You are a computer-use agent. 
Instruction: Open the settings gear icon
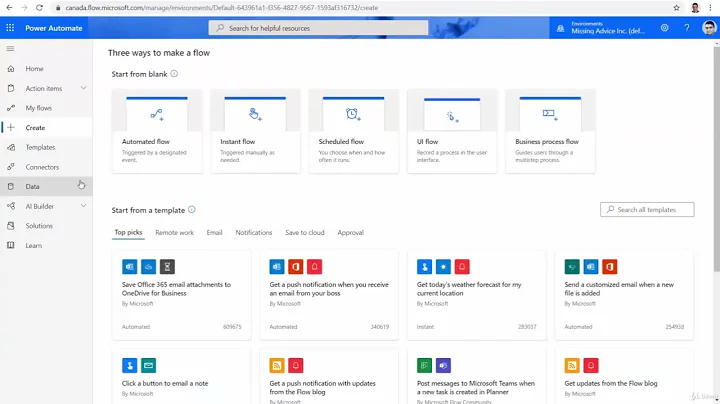click(x=664, y=28)
